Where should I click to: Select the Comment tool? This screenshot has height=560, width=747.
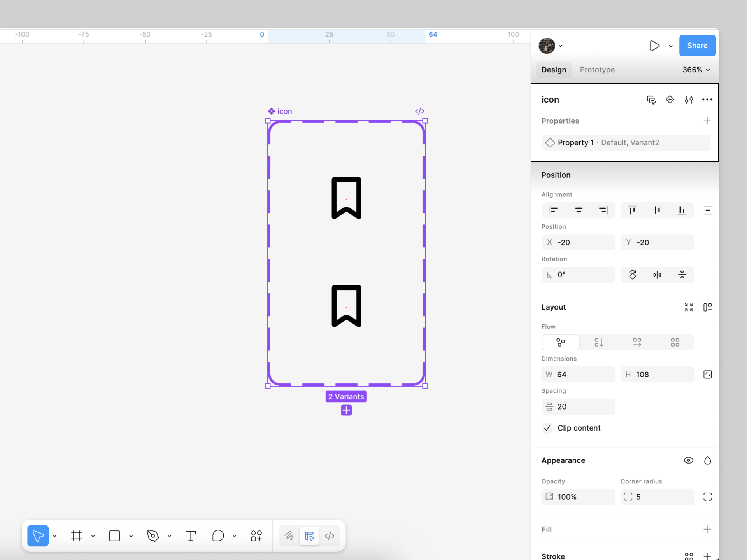pyautogui.click(x=218, y=536)
